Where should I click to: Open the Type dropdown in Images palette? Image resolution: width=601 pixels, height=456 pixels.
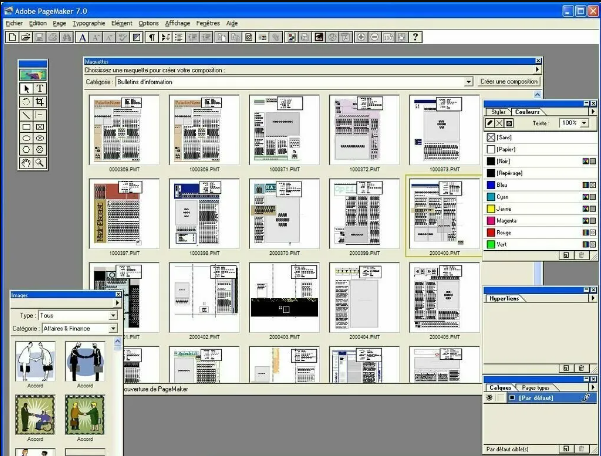pos(113,315)
